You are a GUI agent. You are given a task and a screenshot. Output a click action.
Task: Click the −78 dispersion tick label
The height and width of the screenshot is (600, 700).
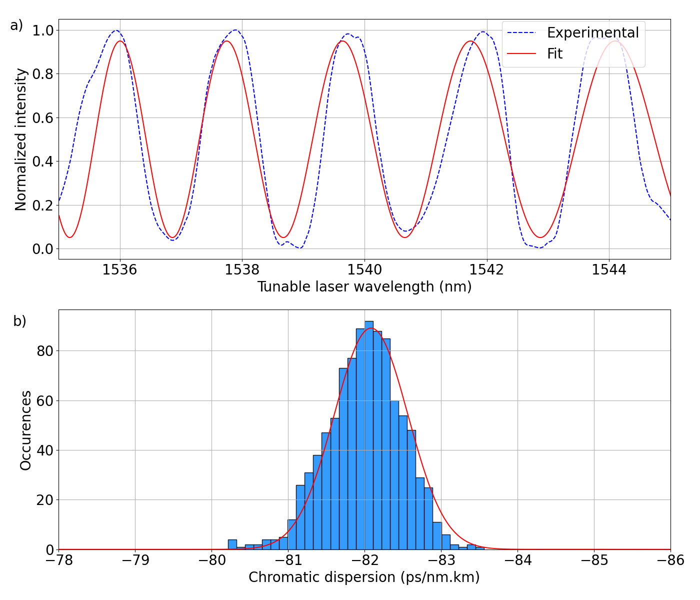coord(58,560)
